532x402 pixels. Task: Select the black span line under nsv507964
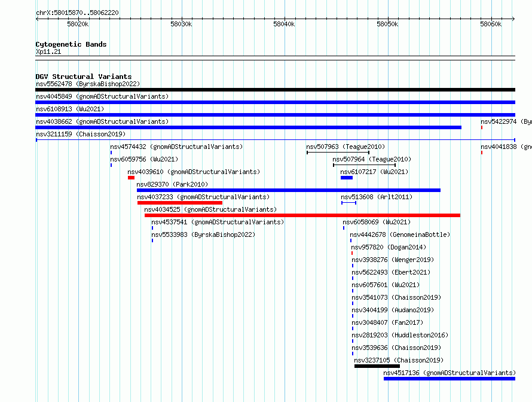[x=365, y=165]
